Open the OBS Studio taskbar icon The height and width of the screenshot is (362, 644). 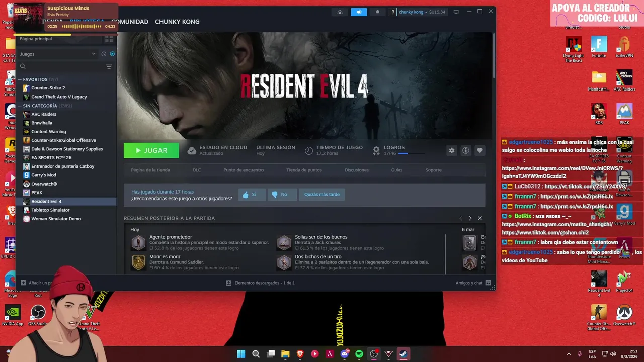click(x=374, y=354)
